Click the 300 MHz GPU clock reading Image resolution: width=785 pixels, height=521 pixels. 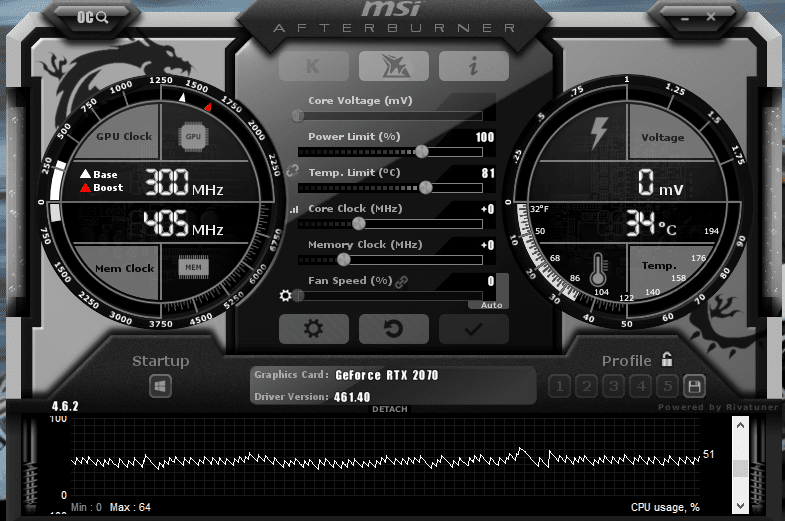pyautogui.click(x=184, y=182)
